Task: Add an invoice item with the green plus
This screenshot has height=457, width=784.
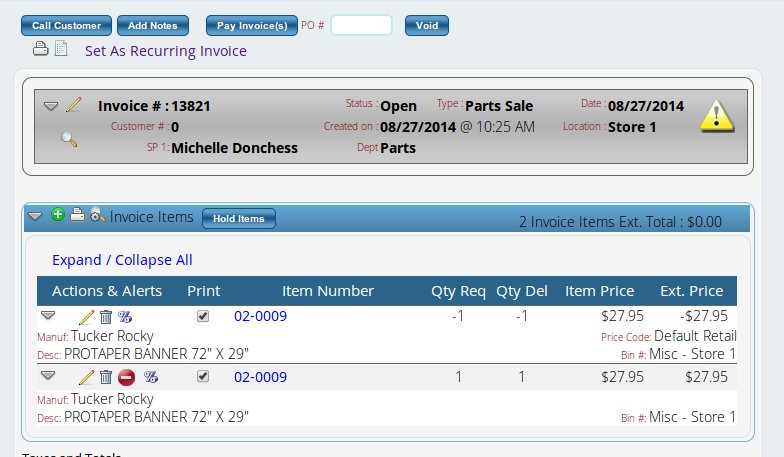Action: (57, 214)
